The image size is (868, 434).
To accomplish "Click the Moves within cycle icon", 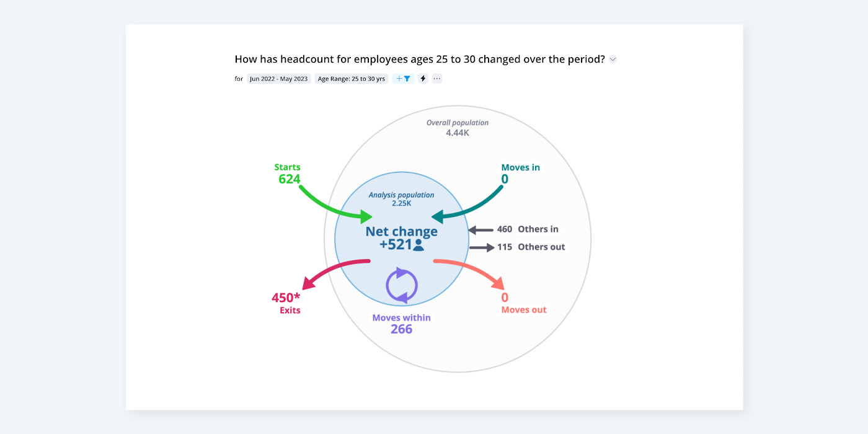I will click(402, 286).
